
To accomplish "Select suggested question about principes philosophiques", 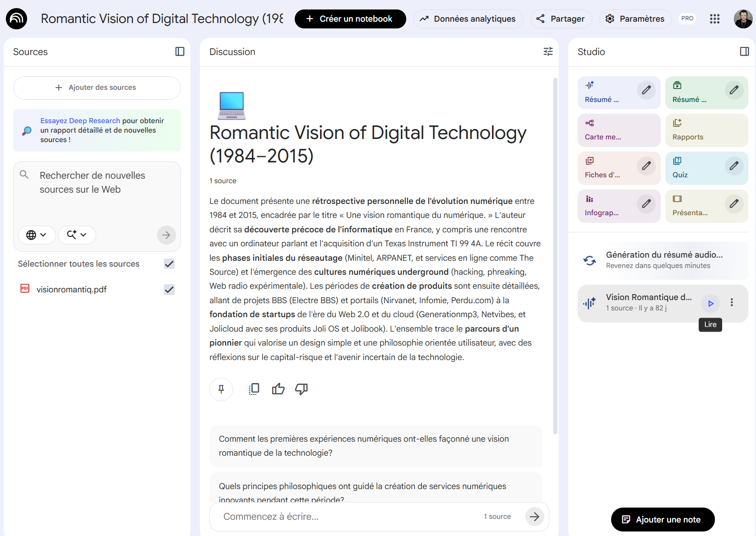I will tap(376, 488).
